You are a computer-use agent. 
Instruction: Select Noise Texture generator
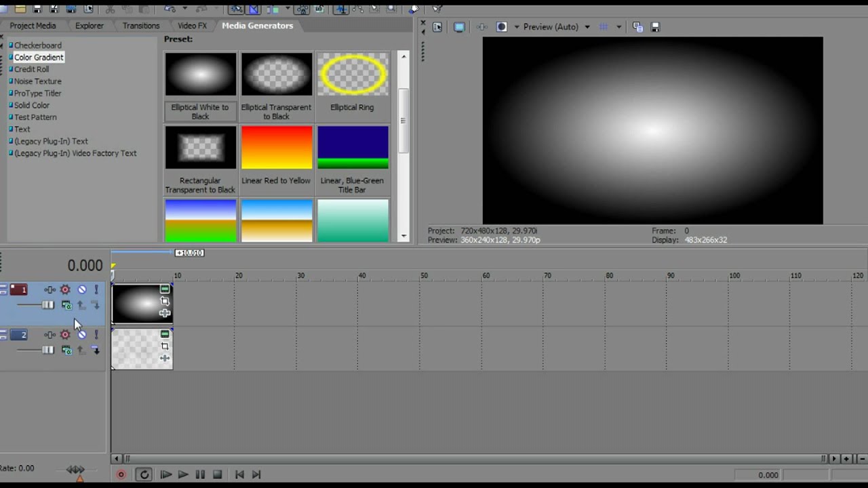click(x=37, y=81)
